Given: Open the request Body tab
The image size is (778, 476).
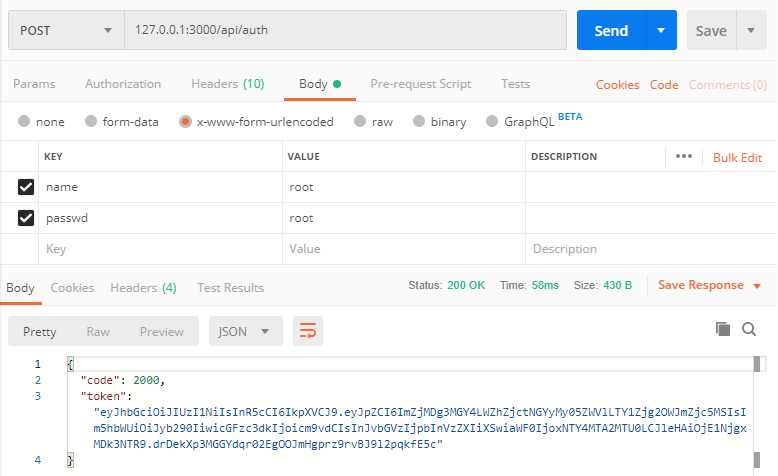Looking at the screenshot, I should [x=320, y=84].
